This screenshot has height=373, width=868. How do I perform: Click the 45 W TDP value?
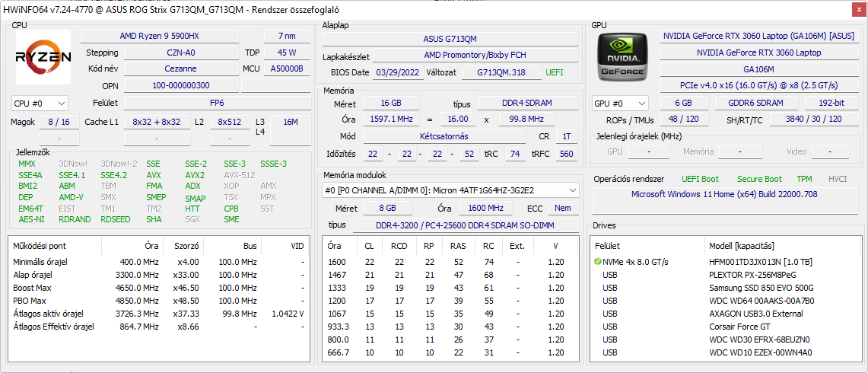(x=287, y=53)
